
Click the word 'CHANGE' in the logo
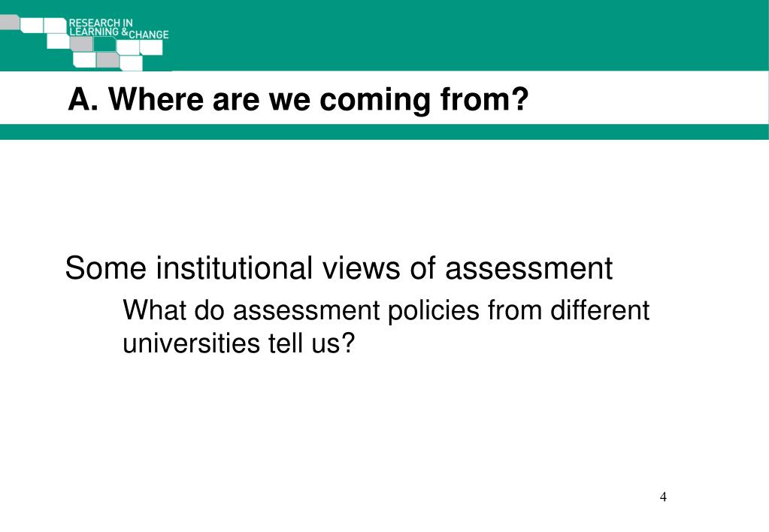[x=149, y=35]
